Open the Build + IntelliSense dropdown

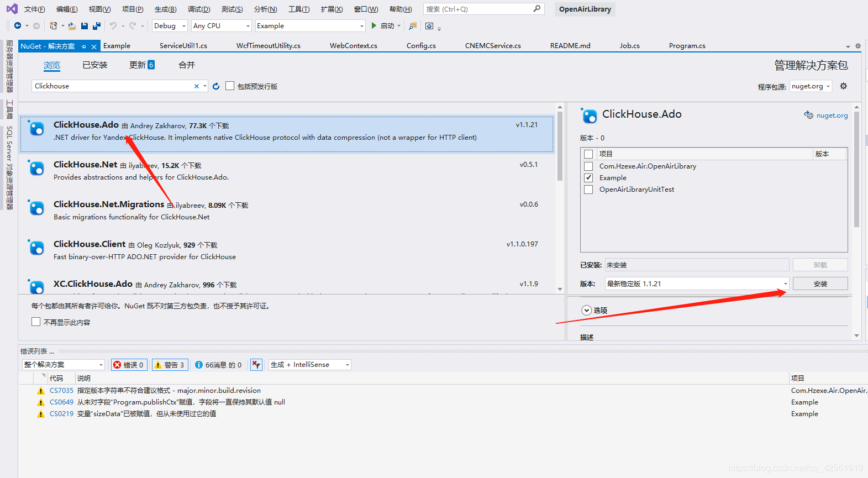point(310,365)
